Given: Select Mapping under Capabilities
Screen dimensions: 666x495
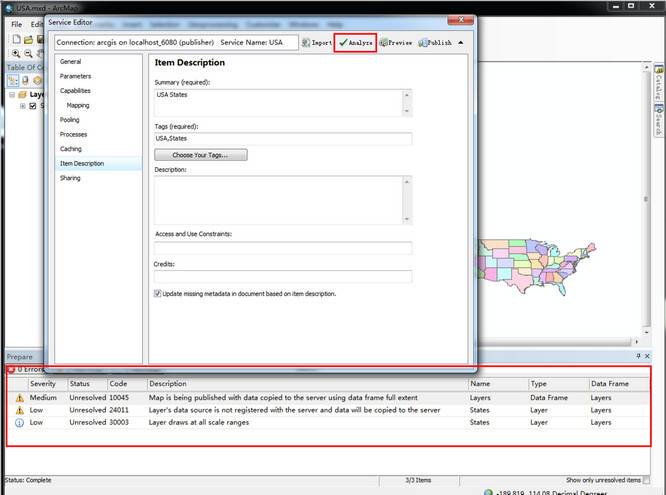Looking at the screenshot, I should pyautogui.click(x=78, y=105).
